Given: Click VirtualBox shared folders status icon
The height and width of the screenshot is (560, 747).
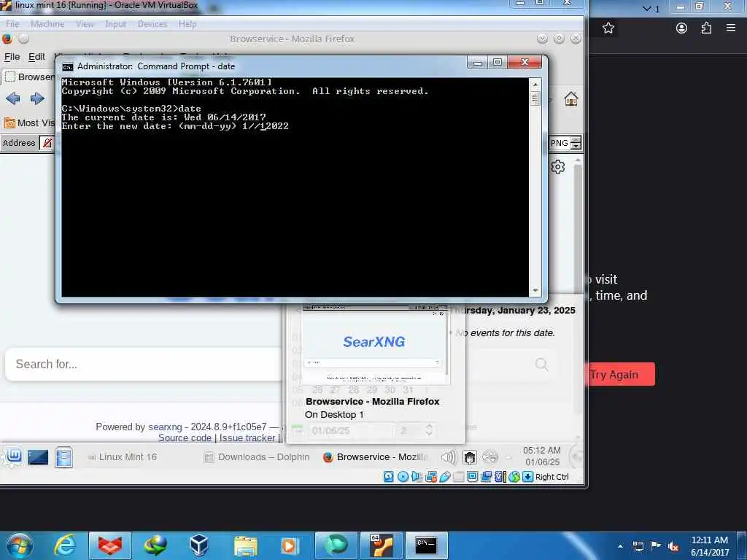Looking at the screenshot, I should pos(458,477).
